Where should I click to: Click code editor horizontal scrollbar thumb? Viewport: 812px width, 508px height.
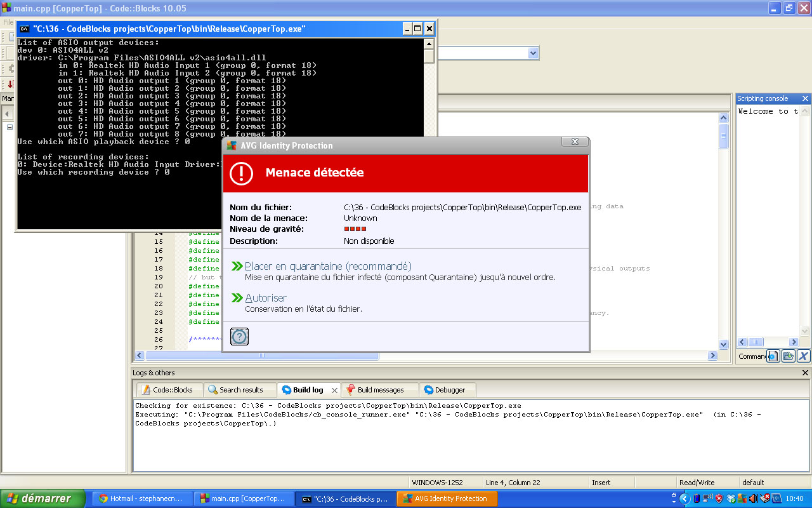(262, 356)
